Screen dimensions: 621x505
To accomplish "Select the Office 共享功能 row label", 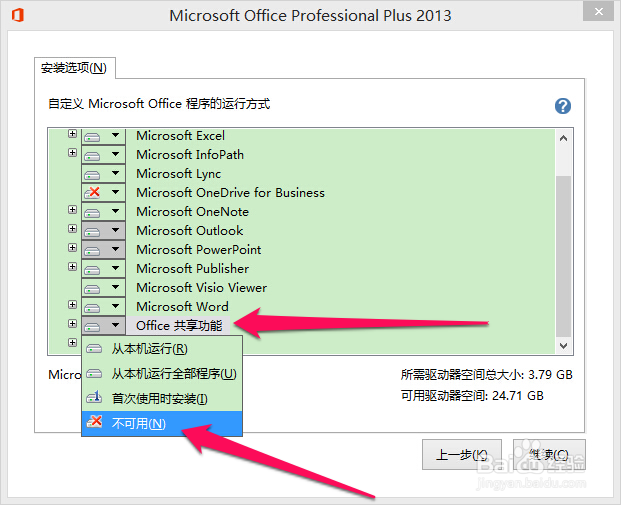I will 179,326.
